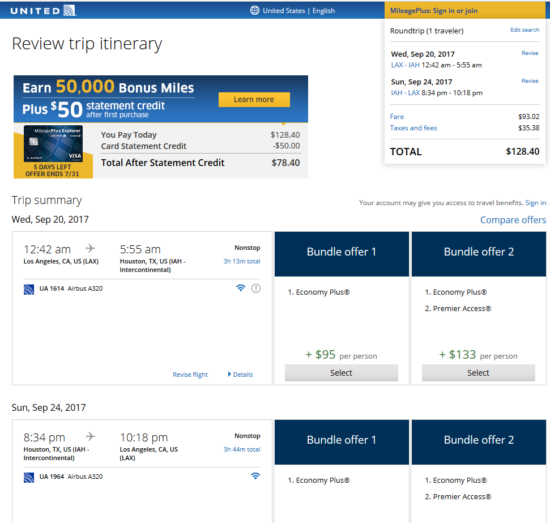Click Premier Access in Sep 20 Bundle offer 2
This screenshot has height=523, width=550.
pyautogui.click(x=458, y=308)
